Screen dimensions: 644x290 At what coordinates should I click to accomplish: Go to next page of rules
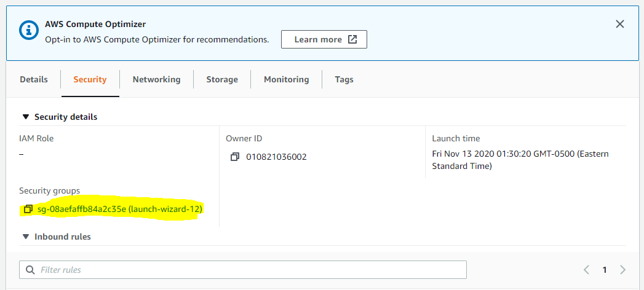coord(622,270)
